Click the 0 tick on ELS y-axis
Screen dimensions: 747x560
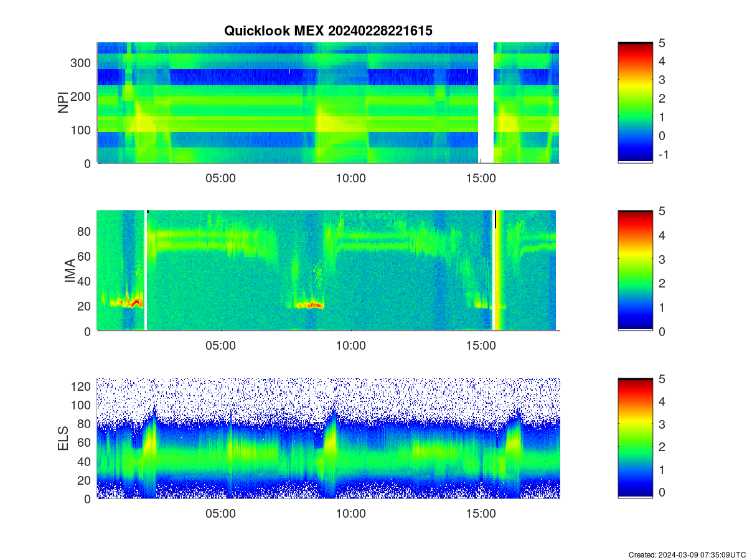(88, 498)
